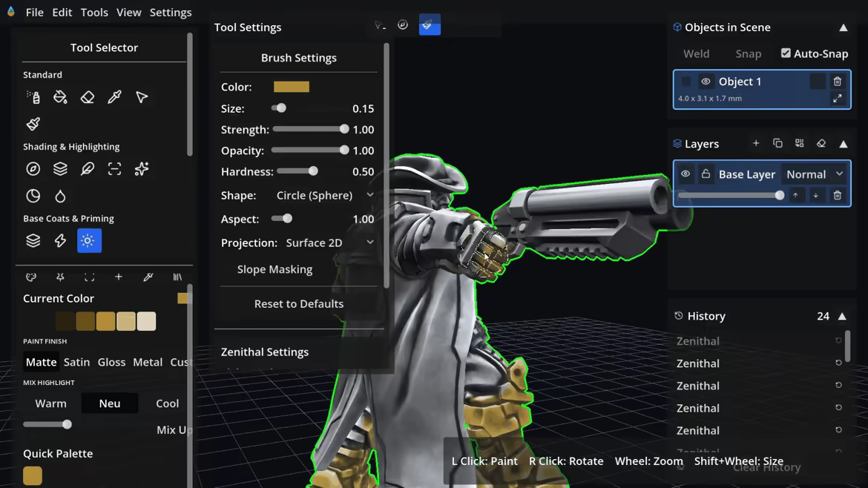The image size is (868, 488).
Task: Collapse the Objects in Scene panel
Action: point(843,27)
